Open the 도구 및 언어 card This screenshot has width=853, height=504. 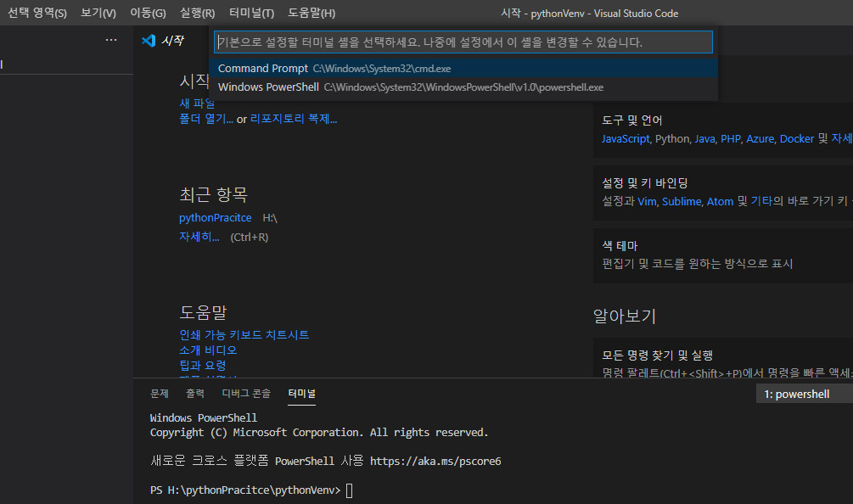click(x=723, y=130)
